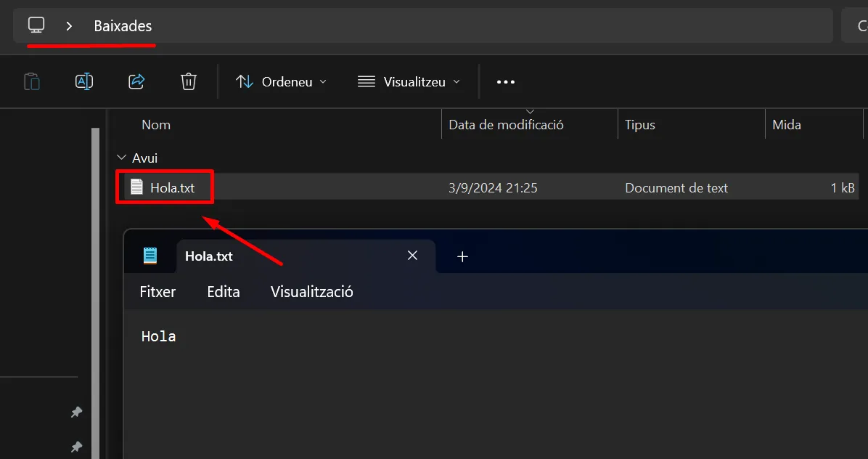Click the Notepad app icon in title bar
This screenshot has width=868, height=459.
coord(150,256)
